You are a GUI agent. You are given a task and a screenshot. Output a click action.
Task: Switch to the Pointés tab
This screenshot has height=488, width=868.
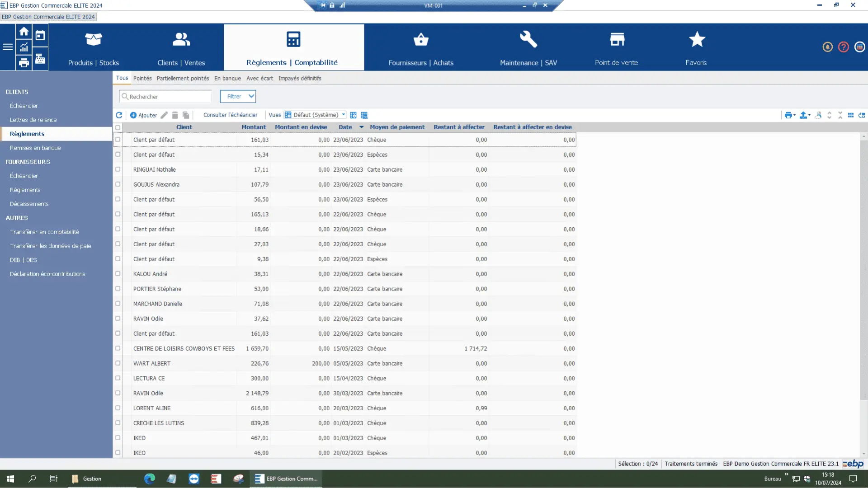[142, 78]
